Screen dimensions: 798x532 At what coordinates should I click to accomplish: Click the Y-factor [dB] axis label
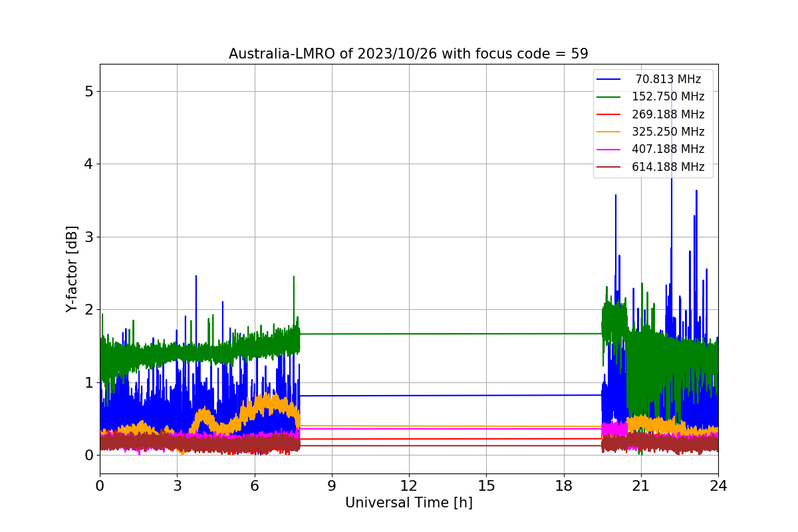click(x=72, y=269)
